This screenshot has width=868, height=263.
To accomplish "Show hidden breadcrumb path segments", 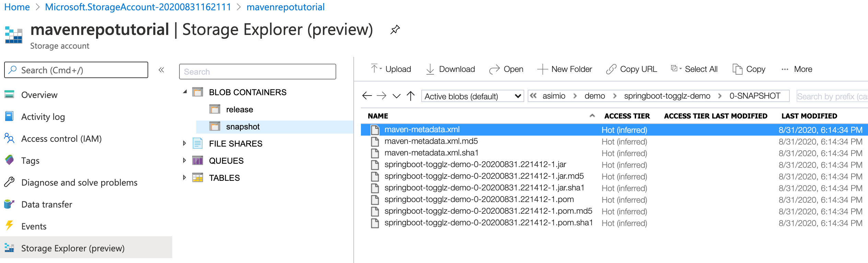I will point(533,96).
